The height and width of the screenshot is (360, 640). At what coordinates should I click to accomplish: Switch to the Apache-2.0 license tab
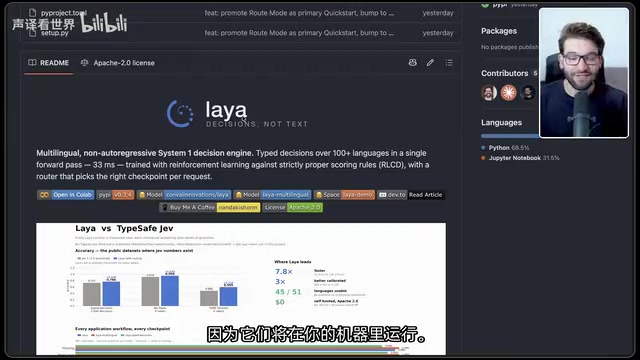pos(118,63)
